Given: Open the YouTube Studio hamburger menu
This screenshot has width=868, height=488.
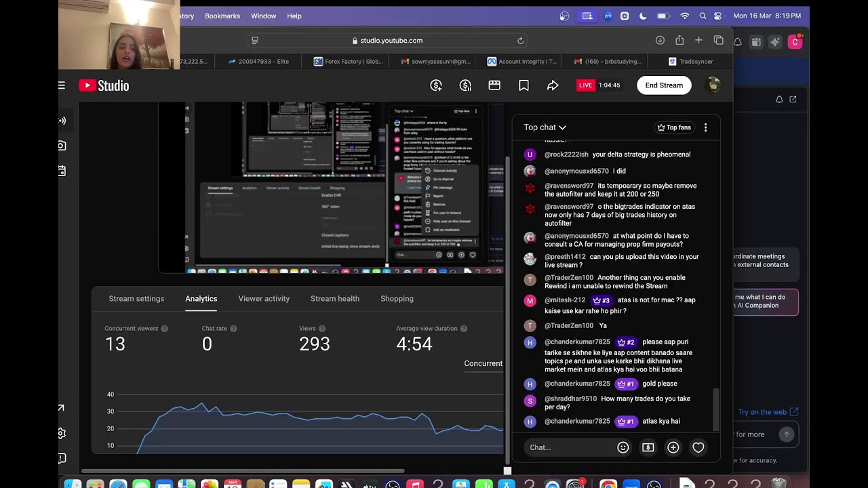Looking at the screenshot, I should 62,85.
